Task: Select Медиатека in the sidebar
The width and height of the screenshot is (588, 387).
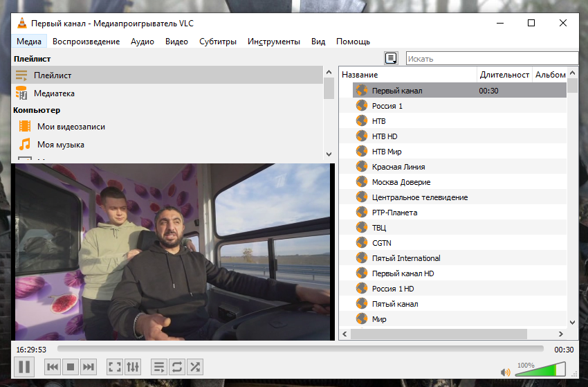Action: click(x=54, y=93)
